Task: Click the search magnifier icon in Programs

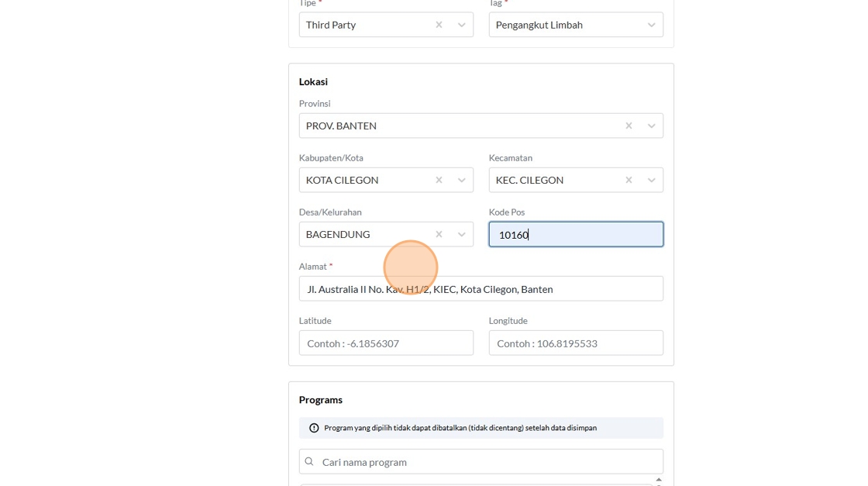Action: point(309,462)
